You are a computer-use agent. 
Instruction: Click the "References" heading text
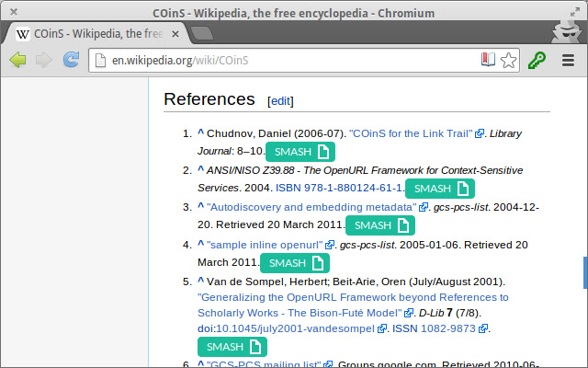[x=209, y=99]
